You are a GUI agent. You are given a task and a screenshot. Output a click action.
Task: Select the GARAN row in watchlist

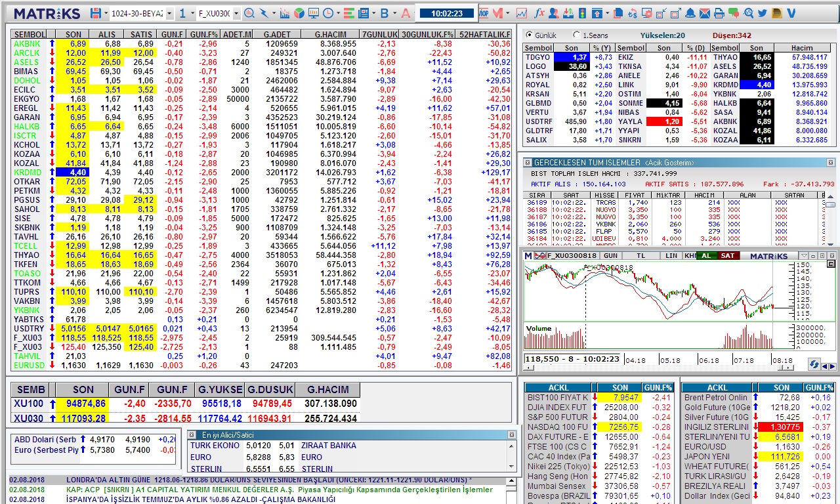point(262,117)
